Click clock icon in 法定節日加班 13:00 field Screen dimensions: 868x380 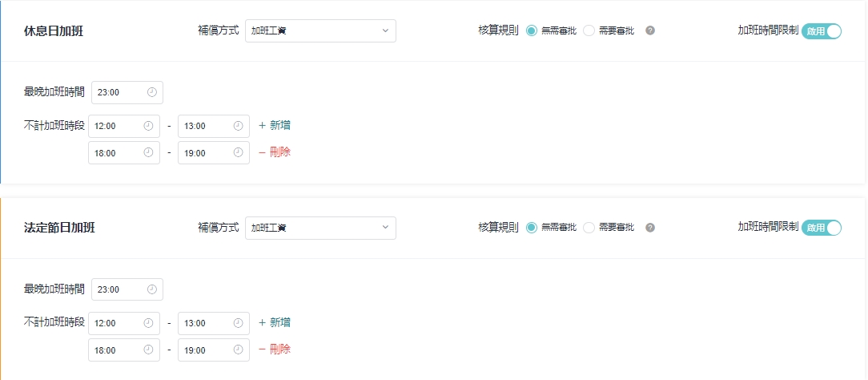(238, 323)
